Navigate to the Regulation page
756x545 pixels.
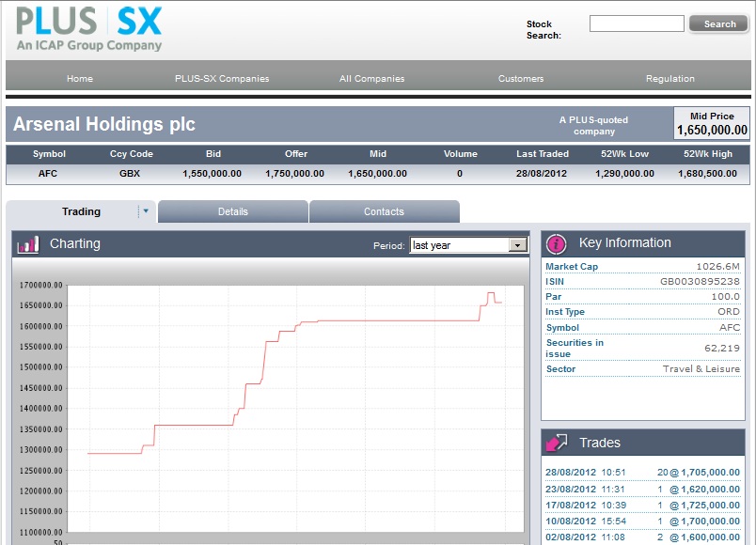coord(669,79)
